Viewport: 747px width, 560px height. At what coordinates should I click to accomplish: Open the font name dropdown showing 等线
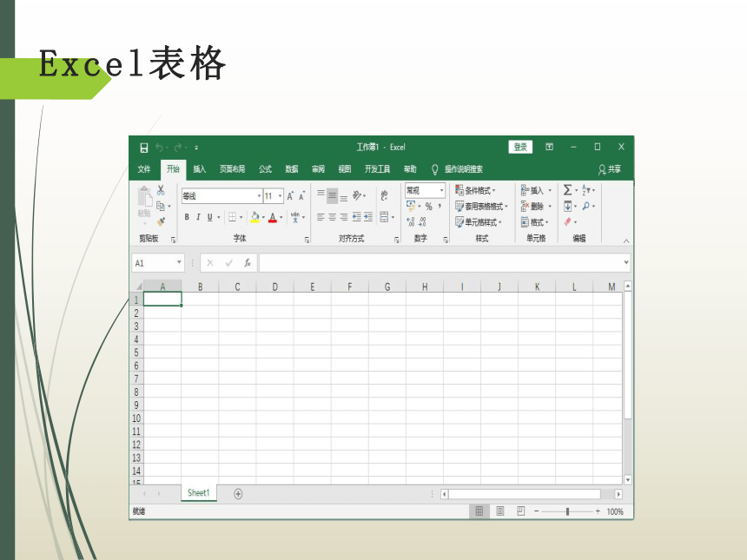(259, 195)
